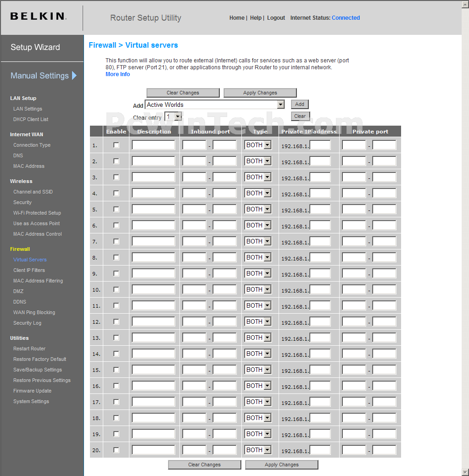Image resolution: width=469 pixels, height=476 pixels.
Task: Open the Clear entry number dropdown
Action: (173, 116)
